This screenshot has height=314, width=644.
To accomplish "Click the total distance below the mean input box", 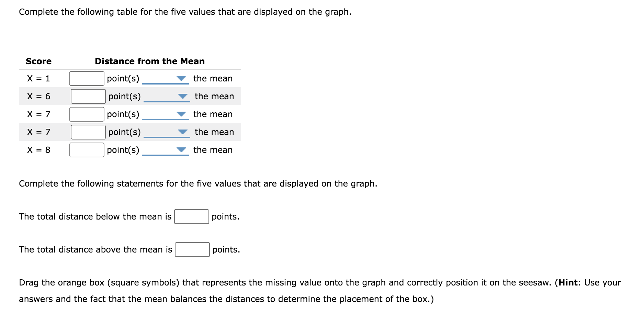I will pos(191,216).
